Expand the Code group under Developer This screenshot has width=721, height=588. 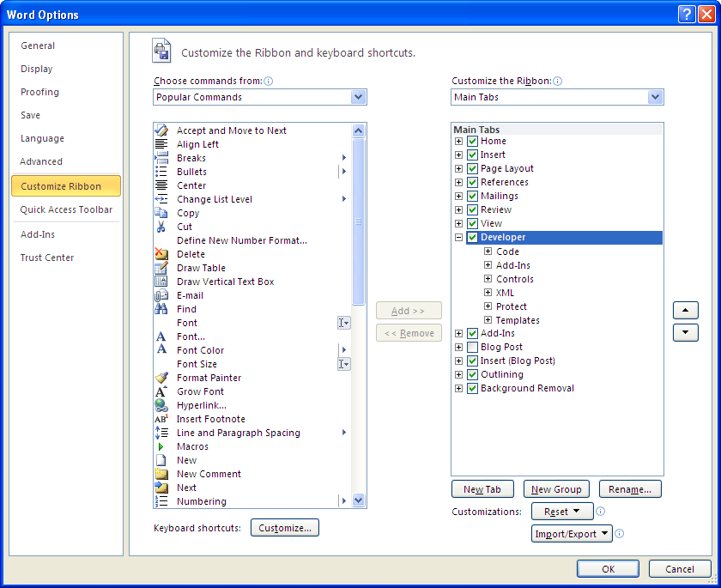tap(488, 251)
